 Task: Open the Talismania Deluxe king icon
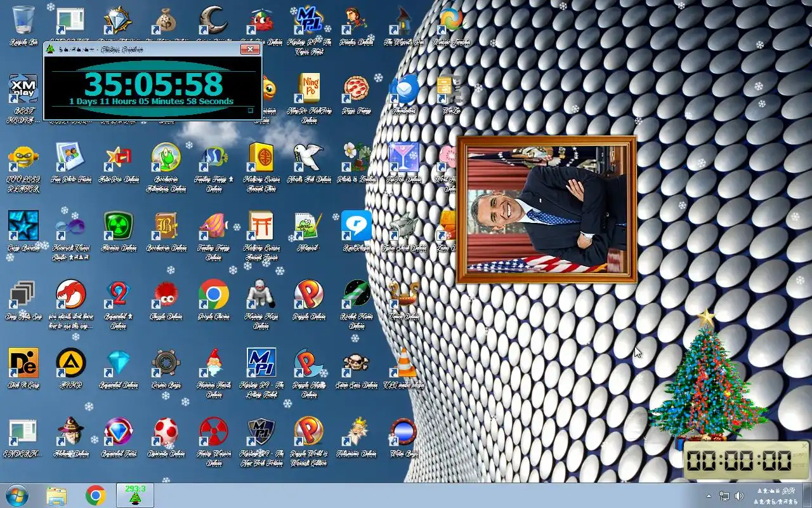[357, 431]
